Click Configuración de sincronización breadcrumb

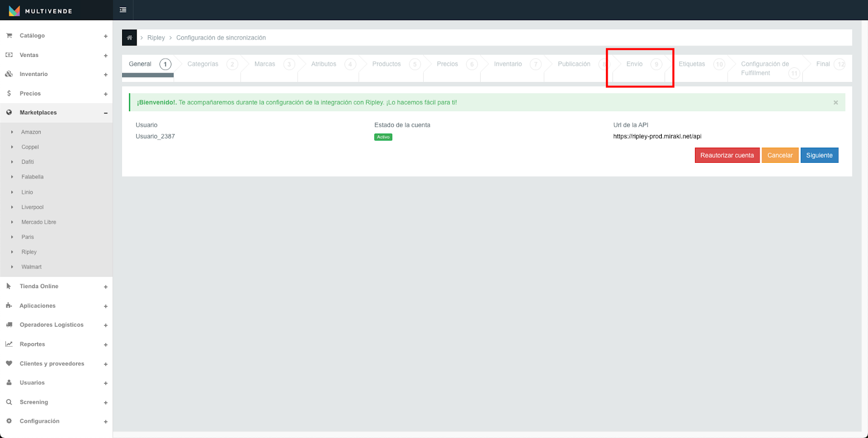click(221, 37)
